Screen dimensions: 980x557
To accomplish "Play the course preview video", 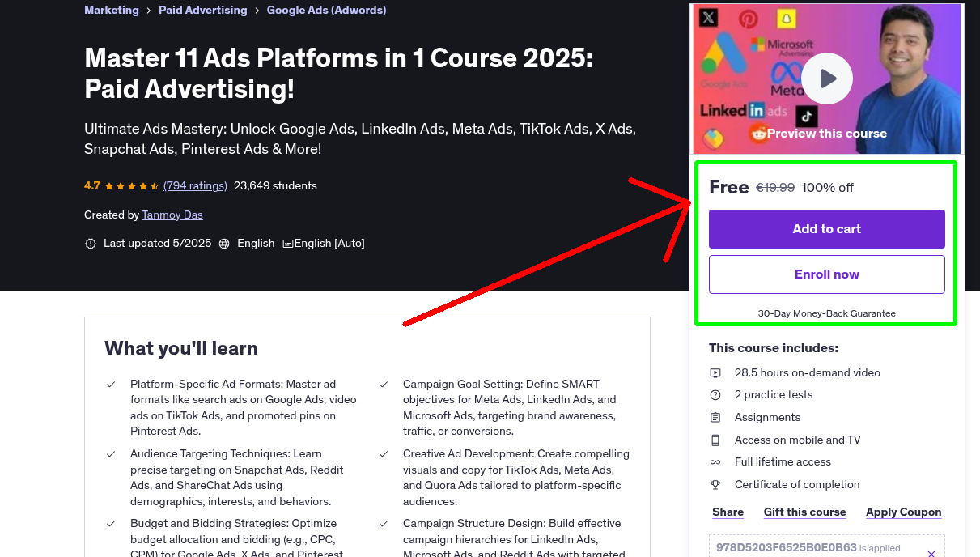I will (827, 79).
